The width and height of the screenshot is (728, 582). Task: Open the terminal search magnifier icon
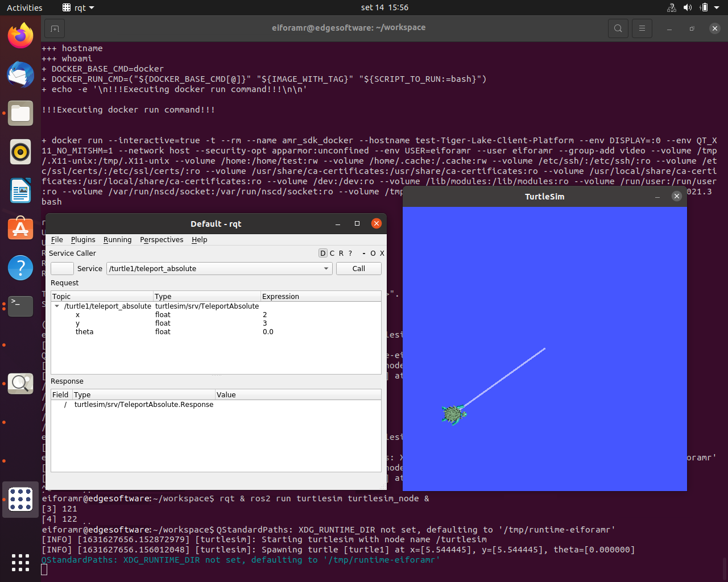click(x=618, y=28)
